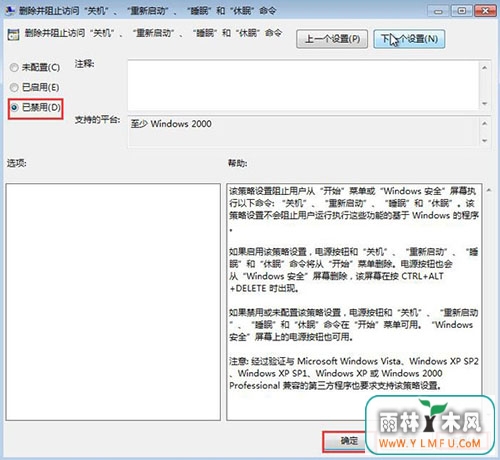500x460 pixels.
Task: Select the 已禁用(D) radio button
Action: tap(36, 108)
